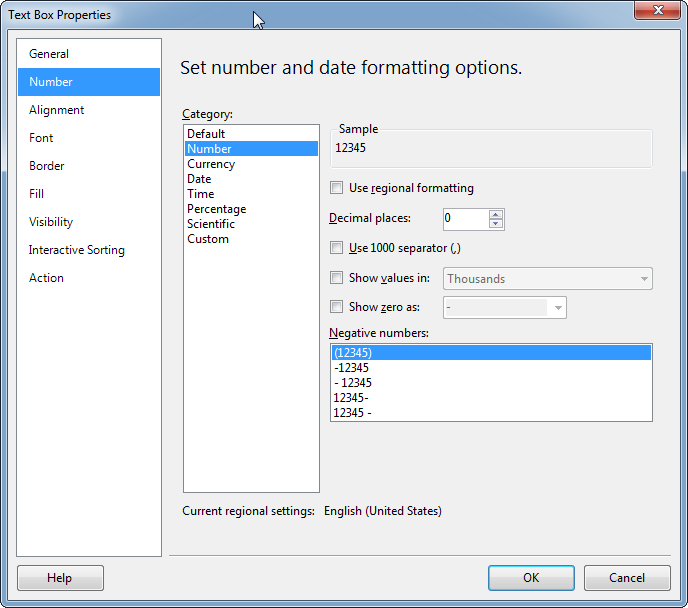Open the Thousands dropdown list
Screen dimensions: 688x608
pos(548,279)
